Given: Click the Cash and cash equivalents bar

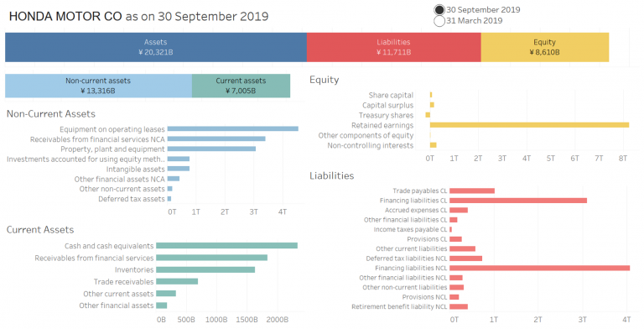Looking at the screenshot, I should pos(226,246).
